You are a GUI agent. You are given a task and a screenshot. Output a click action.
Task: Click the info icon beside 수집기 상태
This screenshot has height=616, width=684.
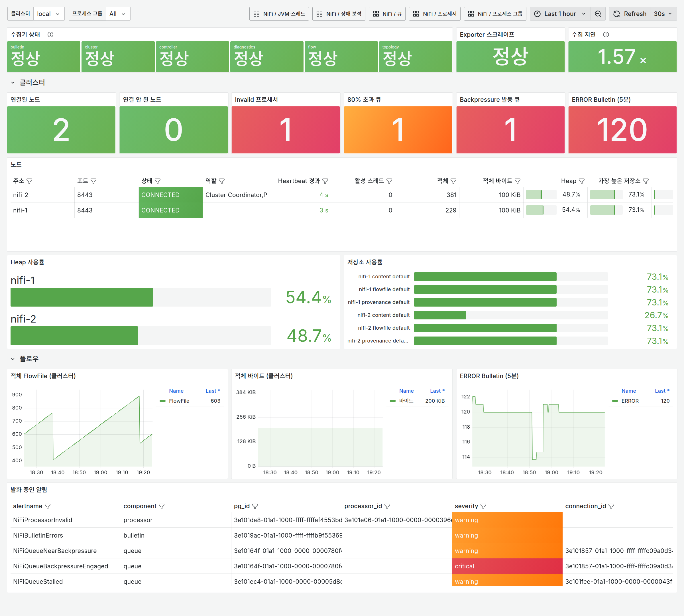coord(50,35)
